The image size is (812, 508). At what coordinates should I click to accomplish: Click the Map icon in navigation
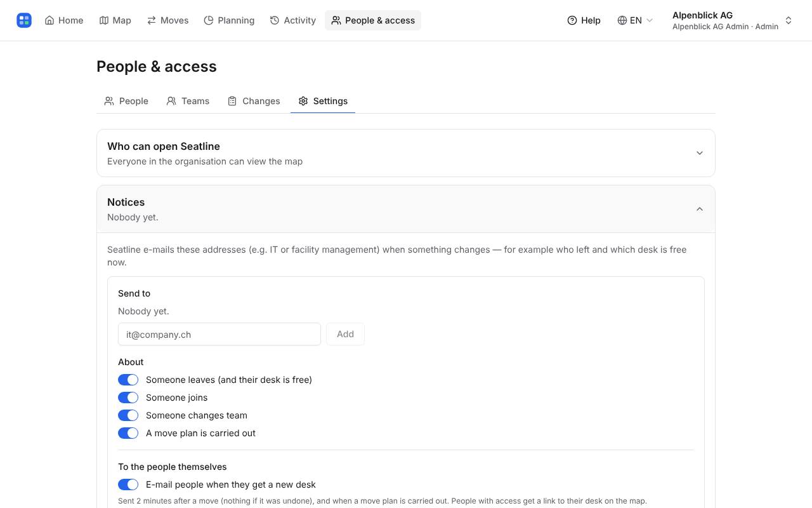click(104, 20)
